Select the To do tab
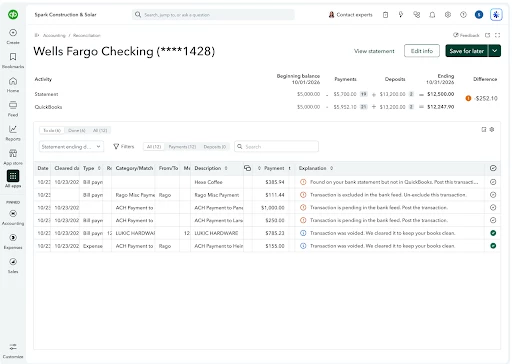 52,130
